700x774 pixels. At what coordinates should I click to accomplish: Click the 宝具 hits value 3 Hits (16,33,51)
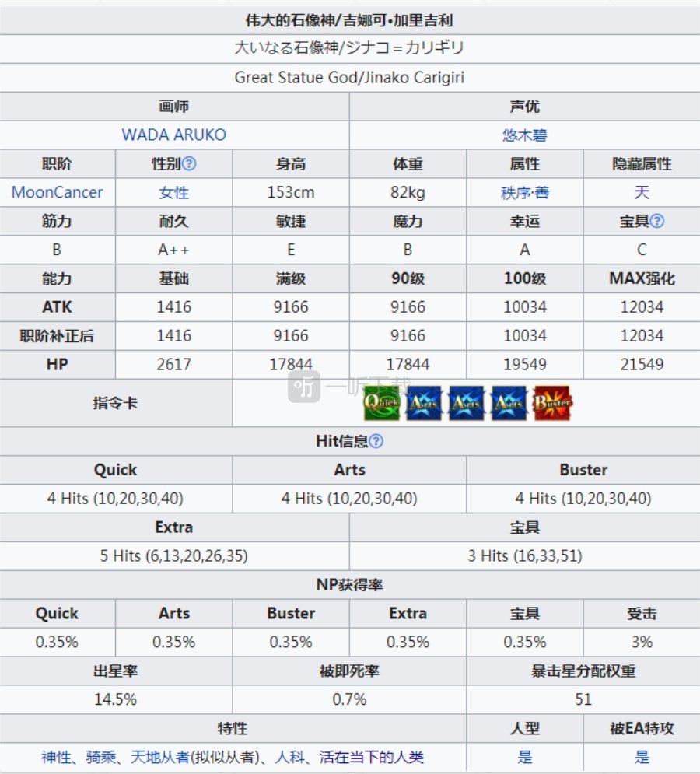click(x=525, y=556)
